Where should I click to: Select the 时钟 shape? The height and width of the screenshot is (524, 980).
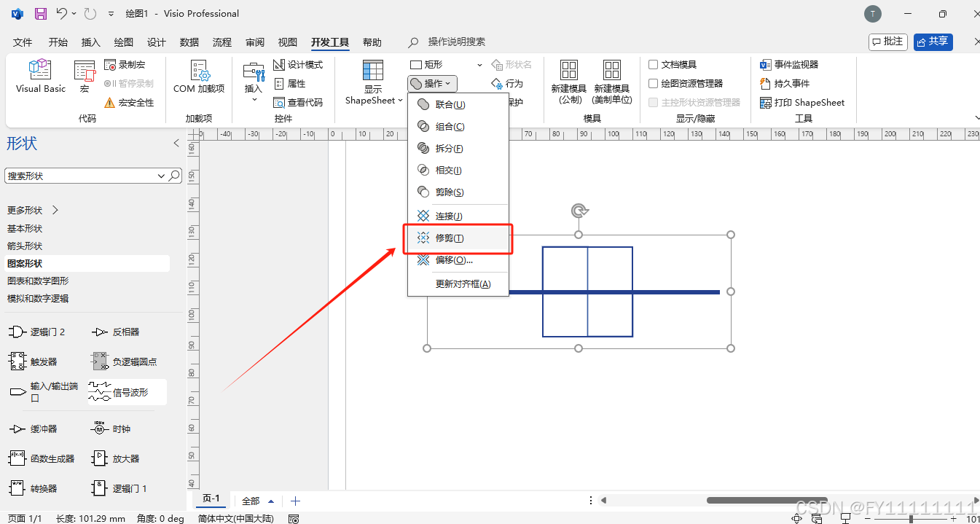click(111, 429)
